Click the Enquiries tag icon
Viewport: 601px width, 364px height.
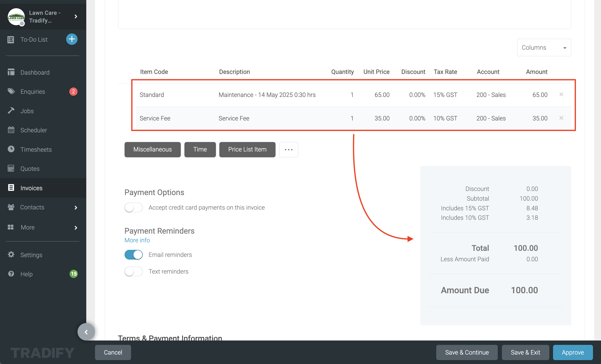[x=11, y=91]
